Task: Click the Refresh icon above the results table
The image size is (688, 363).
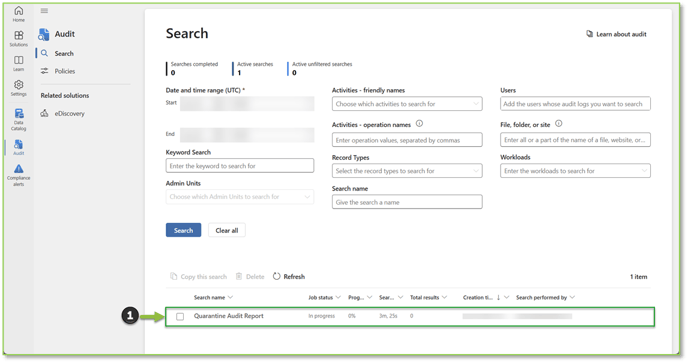Action: tap(276, 276)
